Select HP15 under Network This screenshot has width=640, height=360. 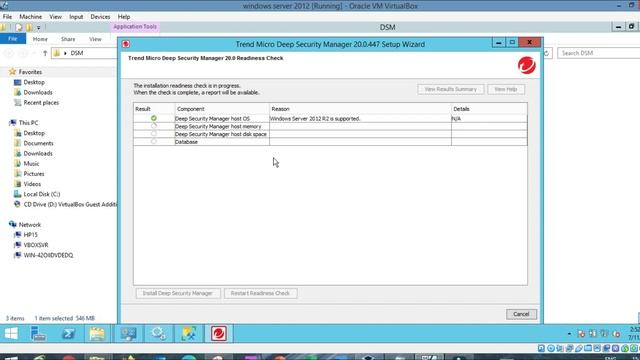[x=30, y=235]
